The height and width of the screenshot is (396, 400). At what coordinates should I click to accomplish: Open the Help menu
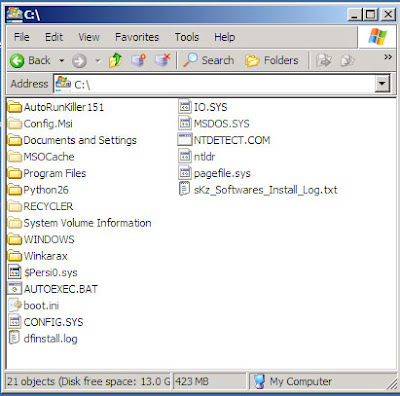pyautogui.click(x=224, y=37)
